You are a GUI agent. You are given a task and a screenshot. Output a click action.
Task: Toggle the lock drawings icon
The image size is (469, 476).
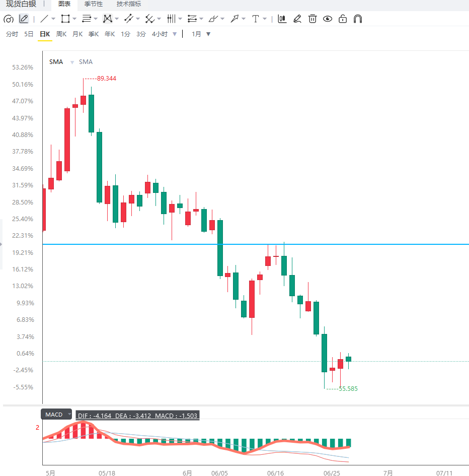point(343,19)
